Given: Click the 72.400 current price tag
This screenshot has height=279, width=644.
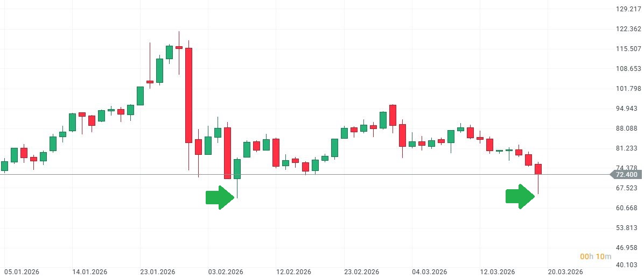Looking at the screenshot, I should coord(625,175).
